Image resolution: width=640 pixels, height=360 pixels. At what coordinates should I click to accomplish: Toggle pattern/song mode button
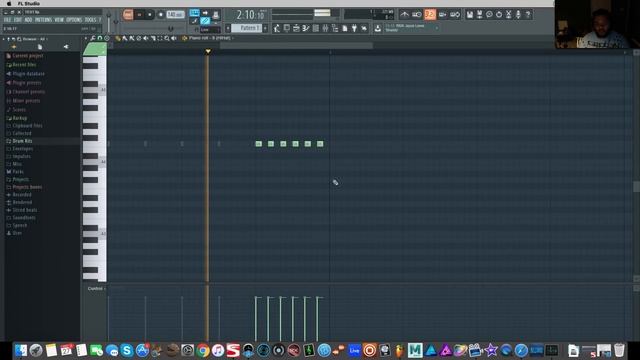(128, 15)
